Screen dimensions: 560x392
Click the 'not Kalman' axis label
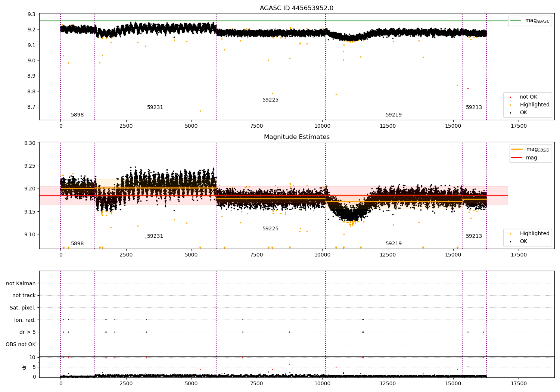[21, 284]
